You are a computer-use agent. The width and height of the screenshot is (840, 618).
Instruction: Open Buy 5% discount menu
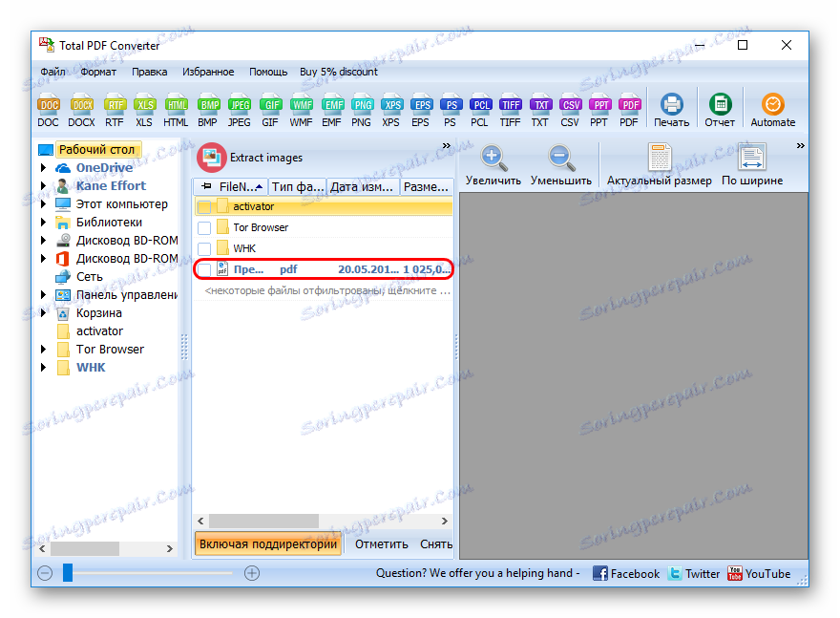339,72
